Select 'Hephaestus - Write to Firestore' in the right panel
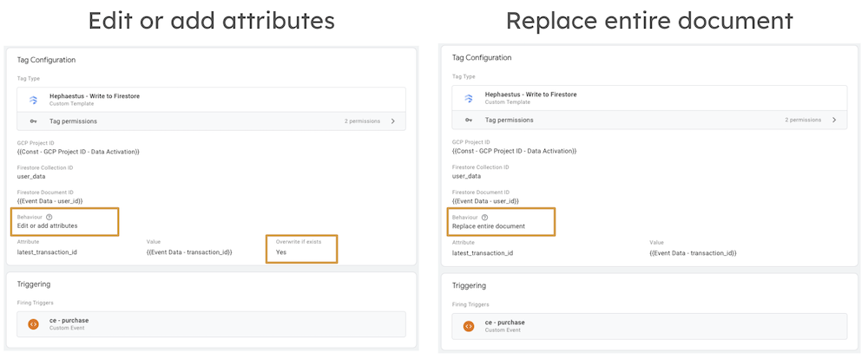 (x=530, y=95)
